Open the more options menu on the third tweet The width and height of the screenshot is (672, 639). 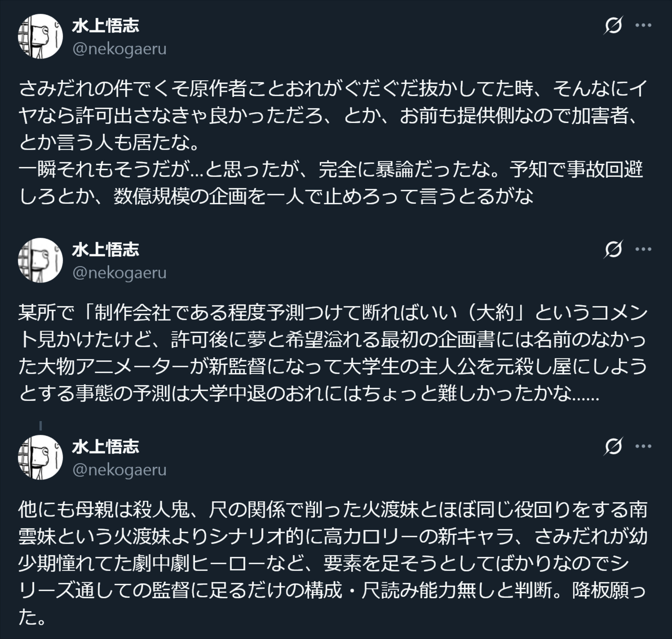click(x=643, y=446)
